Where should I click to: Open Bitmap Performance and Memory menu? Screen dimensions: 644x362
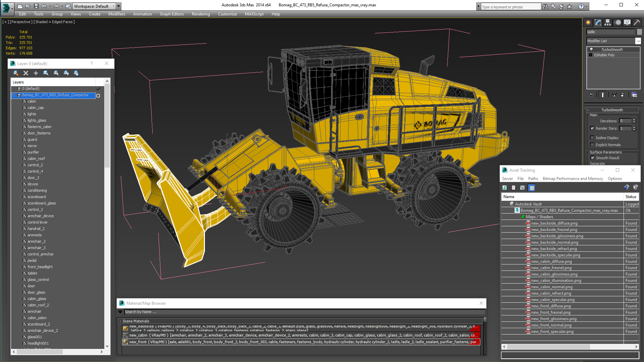coord(573,179)
